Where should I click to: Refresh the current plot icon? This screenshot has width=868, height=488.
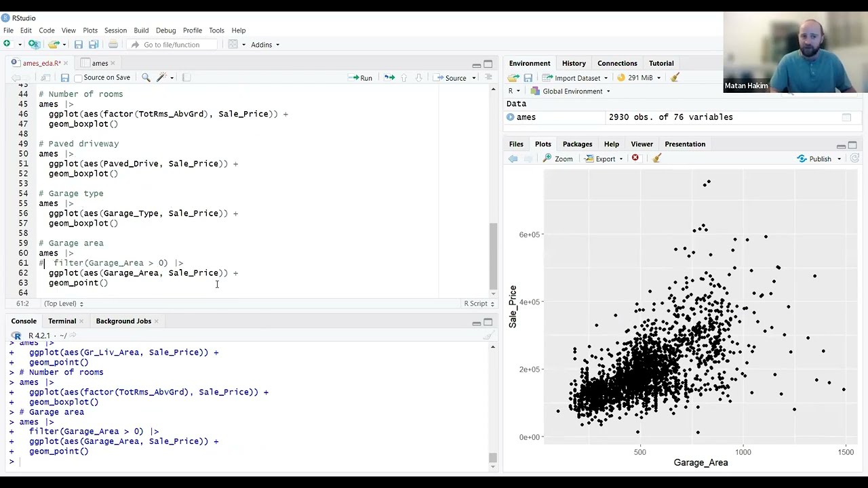tap(854, 159)
